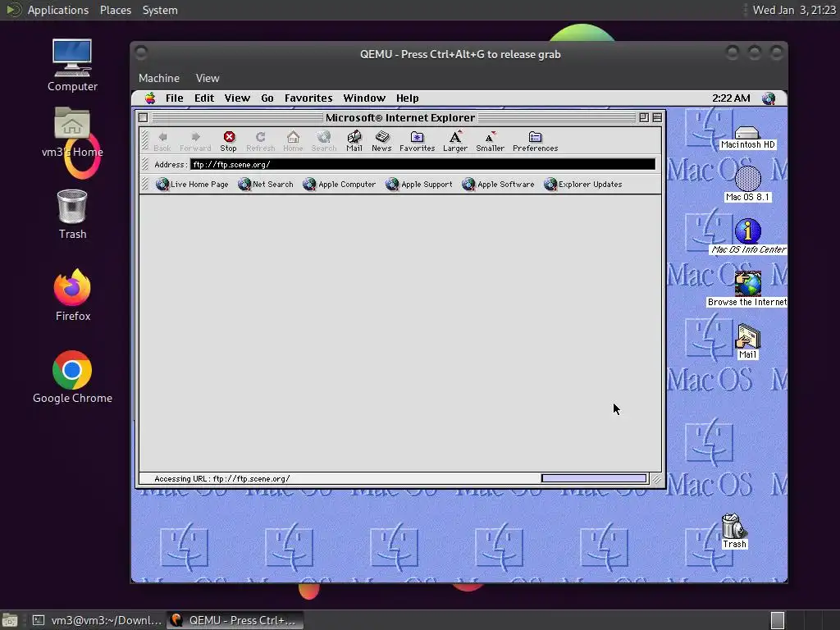840x630 pixels.
Task: Click the Refresh toolbar icon
Action: tap(260, 141)
